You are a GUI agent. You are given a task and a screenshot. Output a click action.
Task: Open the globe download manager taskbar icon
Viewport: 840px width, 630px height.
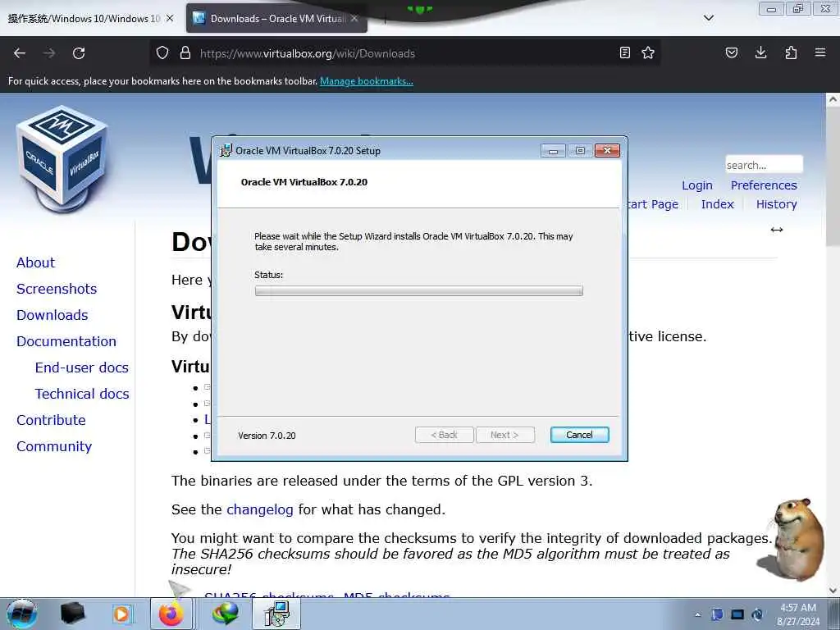(x=225, y=614)
